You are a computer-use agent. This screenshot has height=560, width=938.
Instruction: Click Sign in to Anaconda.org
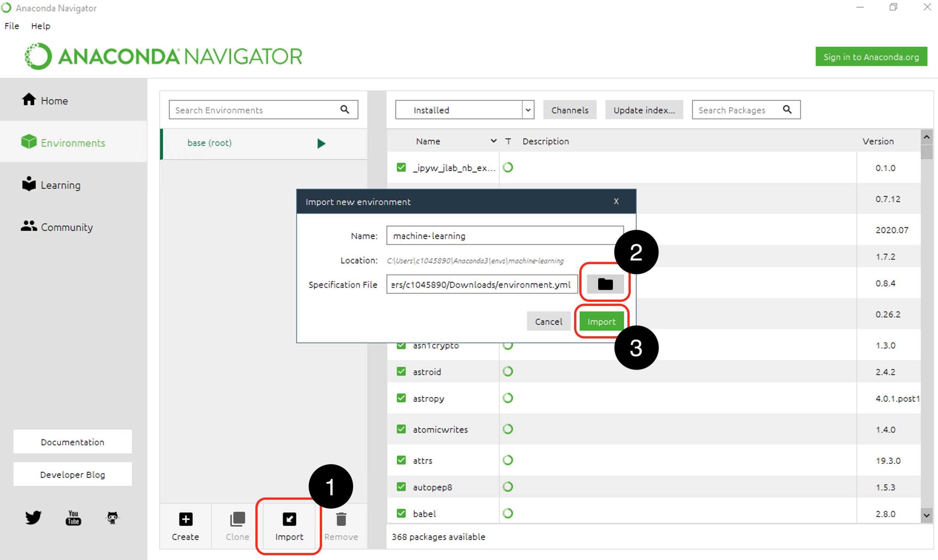coord(871,57)
